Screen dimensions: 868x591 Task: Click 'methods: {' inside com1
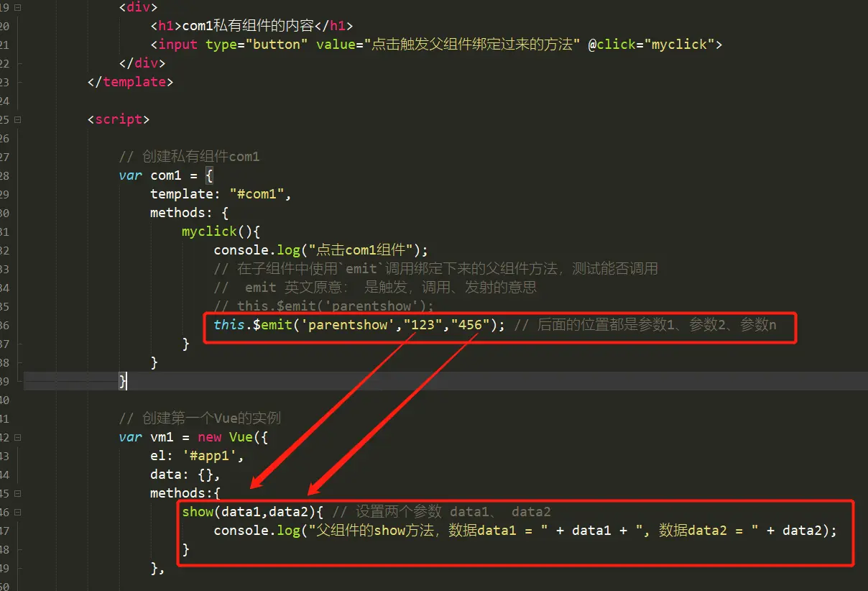click(x=189, y=213)
